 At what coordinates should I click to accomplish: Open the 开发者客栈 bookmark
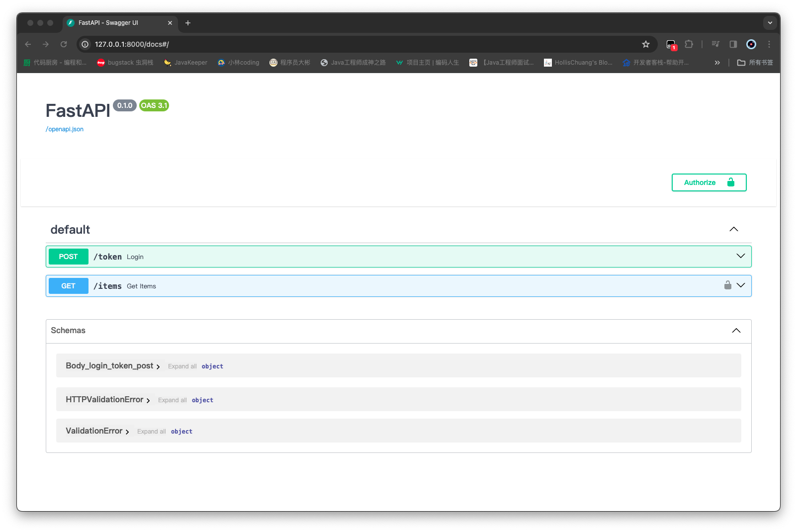tap(656, 63)
